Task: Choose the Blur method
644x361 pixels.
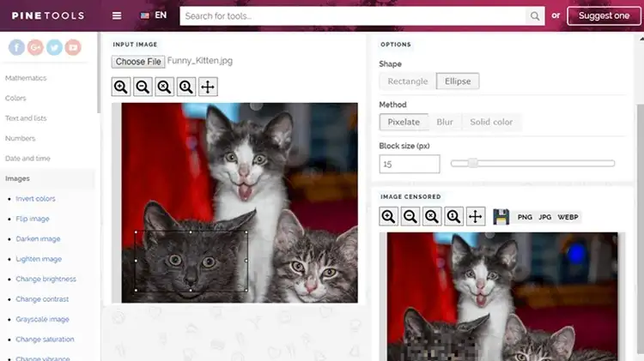Action: pyautogui.click(x=445, y=122)
